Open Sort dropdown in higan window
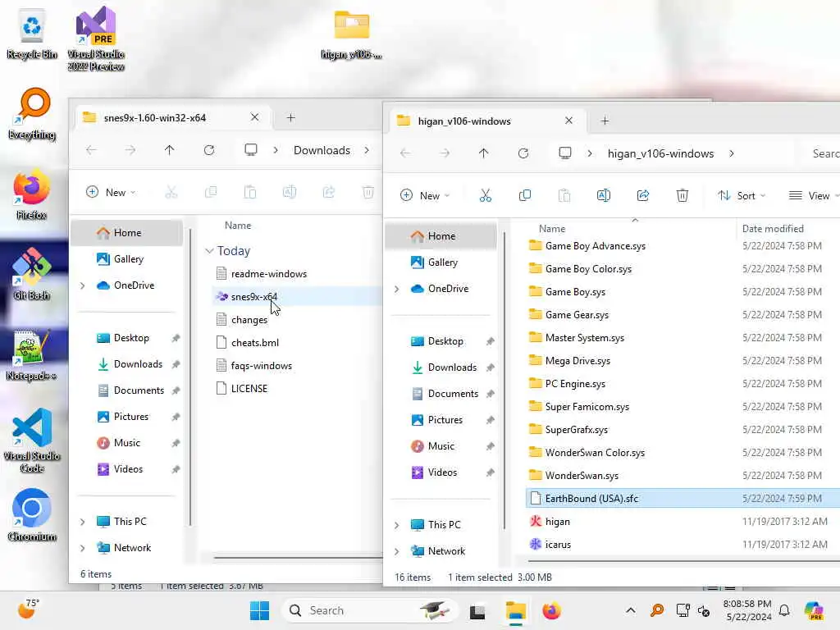840x630 pixels. click(742, 195)
